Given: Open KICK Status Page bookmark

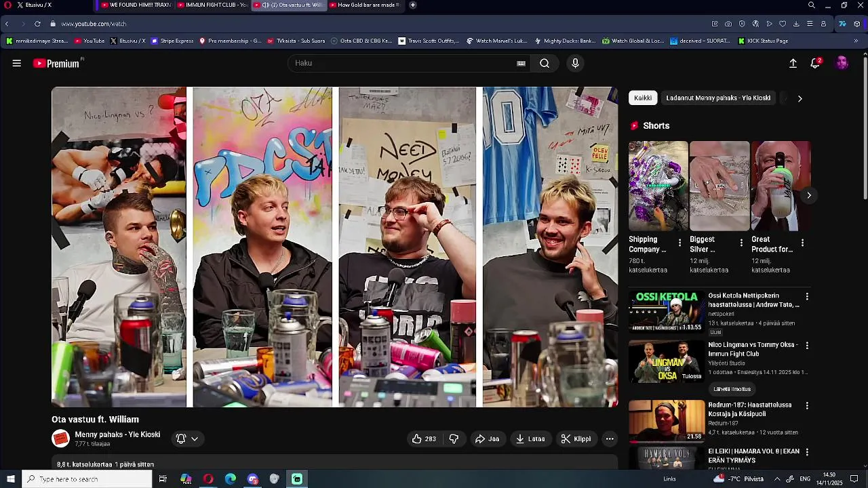Looking at the screenshot, I should [x=763, y=41].
